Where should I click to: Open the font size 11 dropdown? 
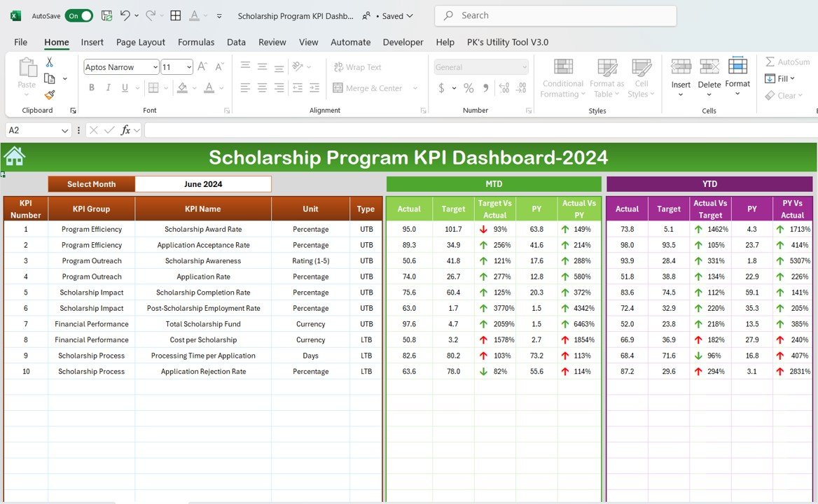tap(188, 67)
